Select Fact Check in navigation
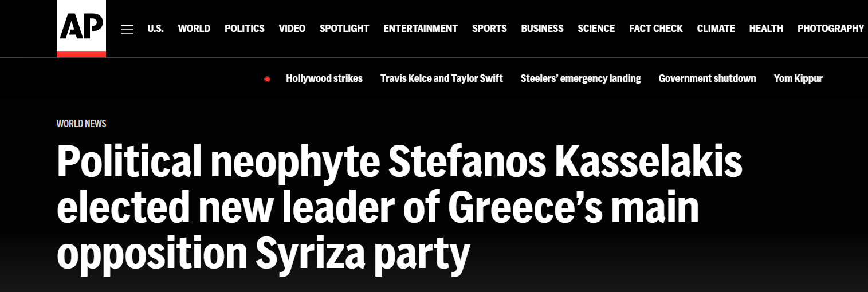 point(656,29)
